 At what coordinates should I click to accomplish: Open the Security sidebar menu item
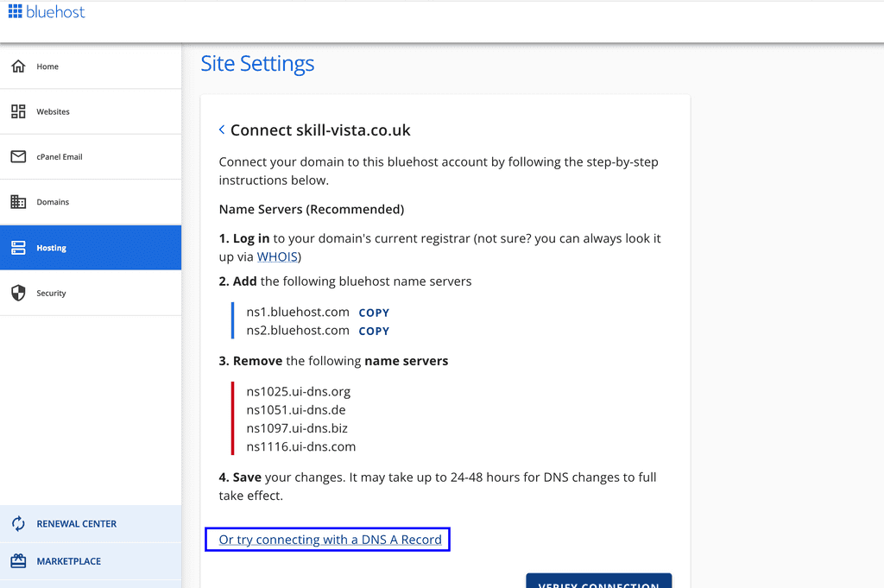[x=91, y=293]
